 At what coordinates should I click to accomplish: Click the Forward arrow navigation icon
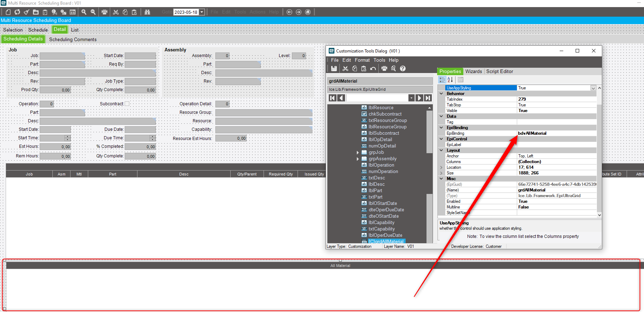299,12
